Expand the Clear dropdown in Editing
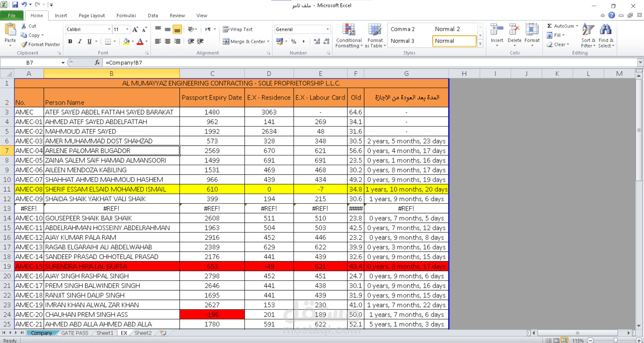Viewport: 644px width, 343px height. pos(568,44)
